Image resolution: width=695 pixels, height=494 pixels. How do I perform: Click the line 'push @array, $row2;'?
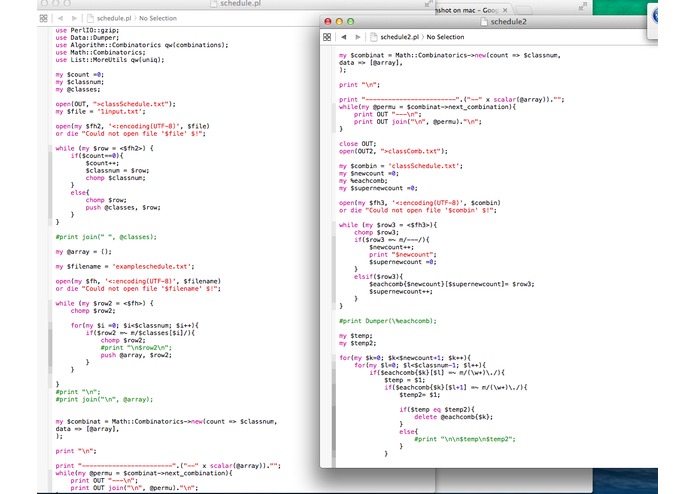point(136,355)
